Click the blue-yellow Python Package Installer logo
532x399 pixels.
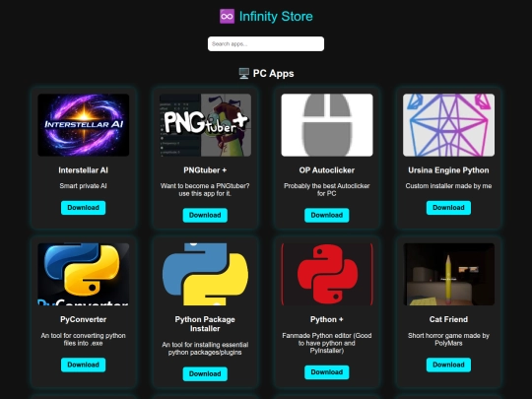point(205,274)
